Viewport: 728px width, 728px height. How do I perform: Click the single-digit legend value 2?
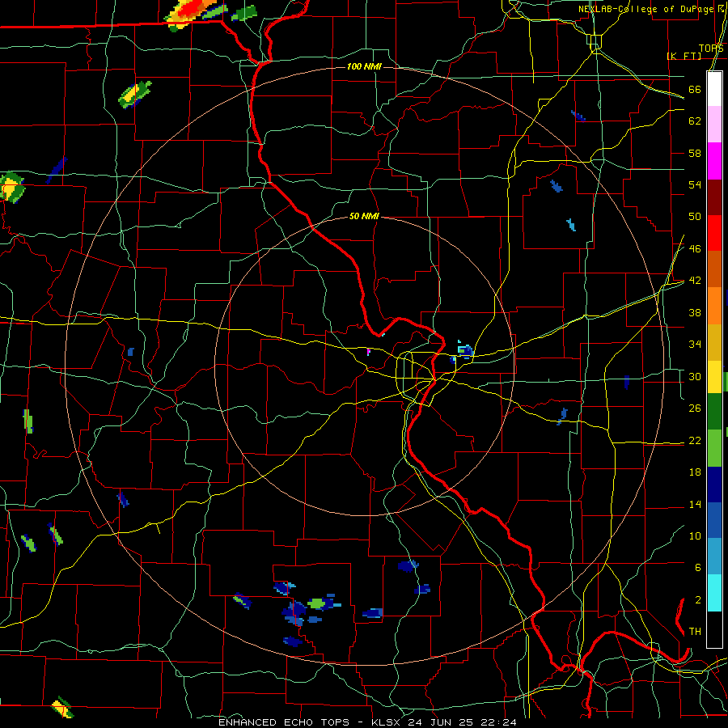pyautogui.click(x=697, y=600)
